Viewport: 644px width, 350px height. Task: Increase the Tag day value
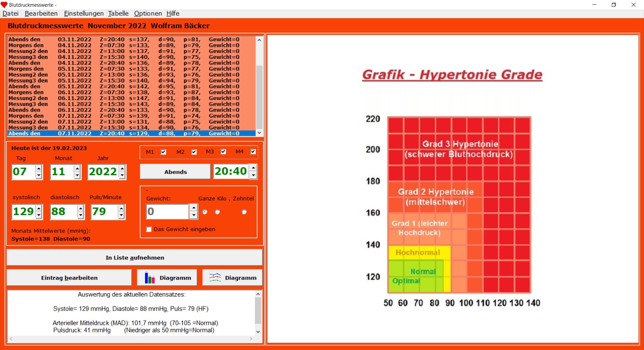39,168
